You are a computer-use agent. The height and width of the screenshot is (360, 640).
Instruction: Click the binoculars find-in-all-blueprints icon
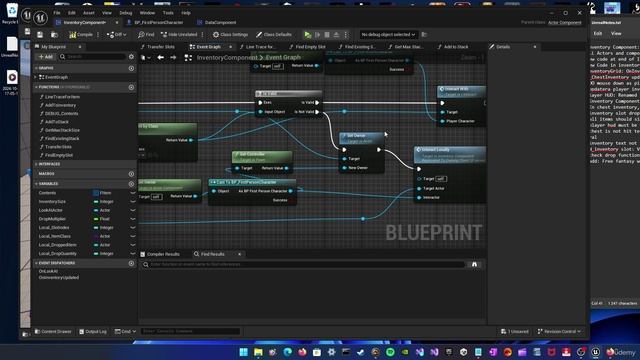pos(474,264)
